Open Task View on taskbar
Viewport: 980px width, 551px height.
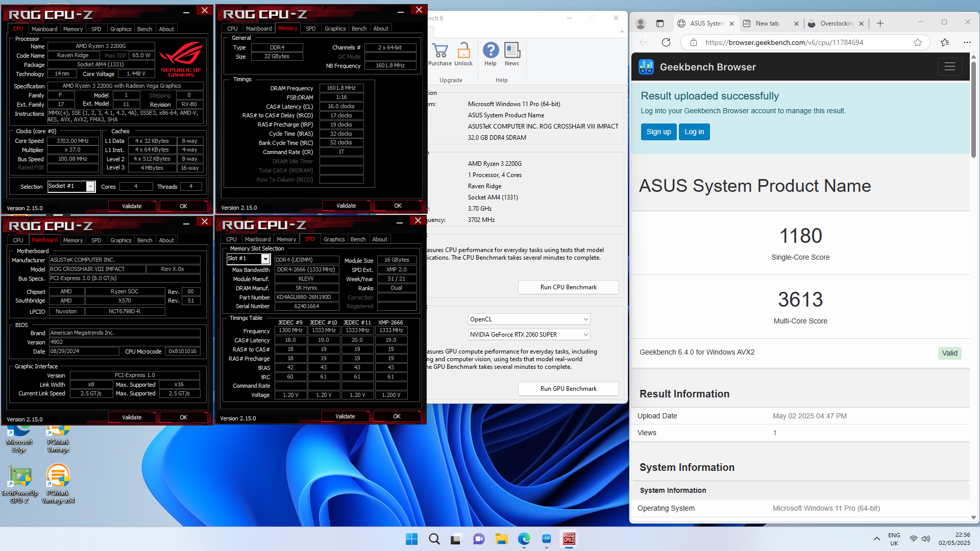(x=456, y=539)
